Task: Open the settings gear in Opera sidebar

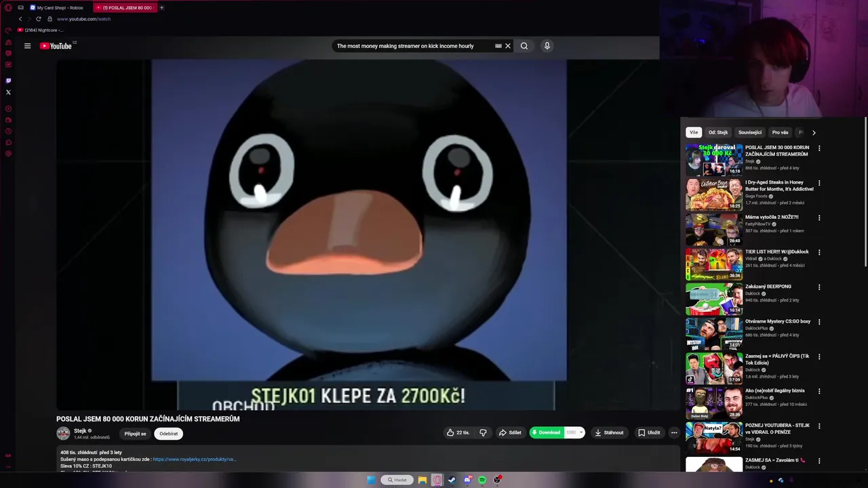Action: (x=8, y=154)
